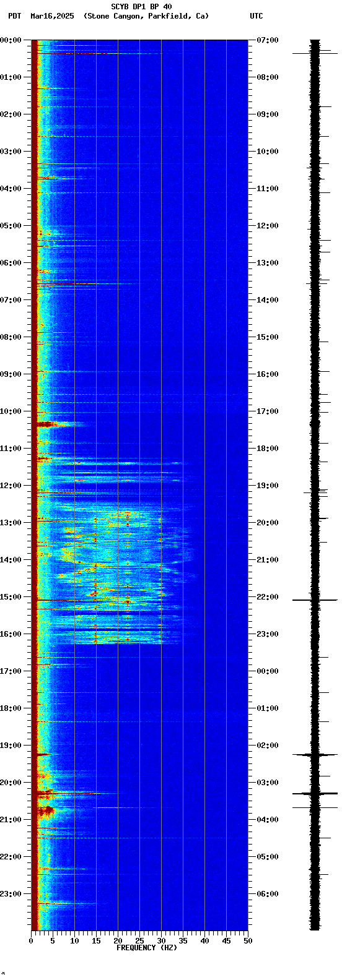Viewport: 342px width, 980px height.
Task: Select the "06:00" label on UTC axis
Action: 267,894
